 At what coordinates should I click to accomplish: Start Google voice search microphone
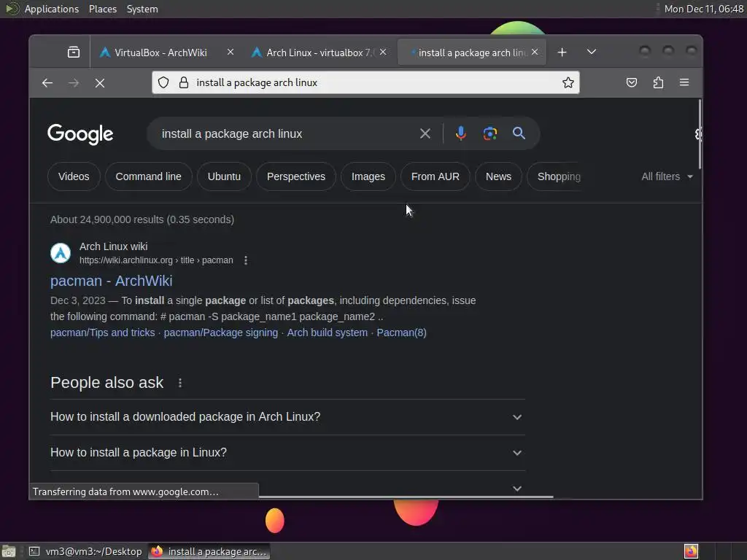pos(461,133)
